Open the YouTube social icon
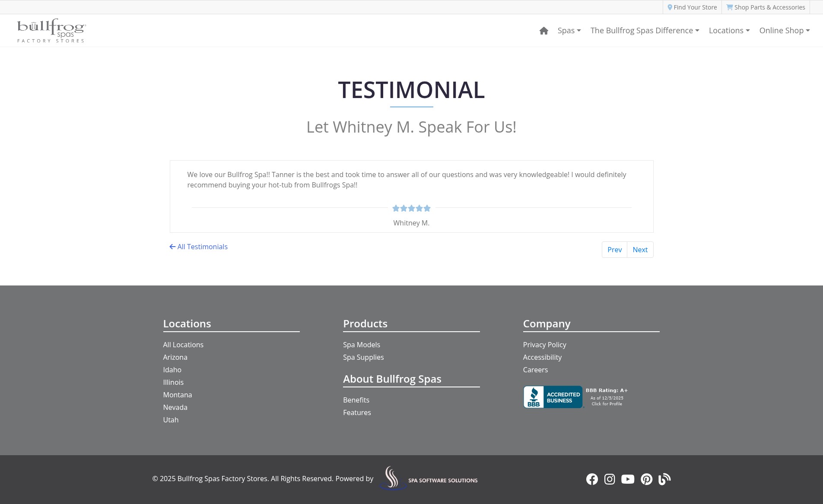The image size is (823, 504). pyautogui.click(x=628, y=479)
